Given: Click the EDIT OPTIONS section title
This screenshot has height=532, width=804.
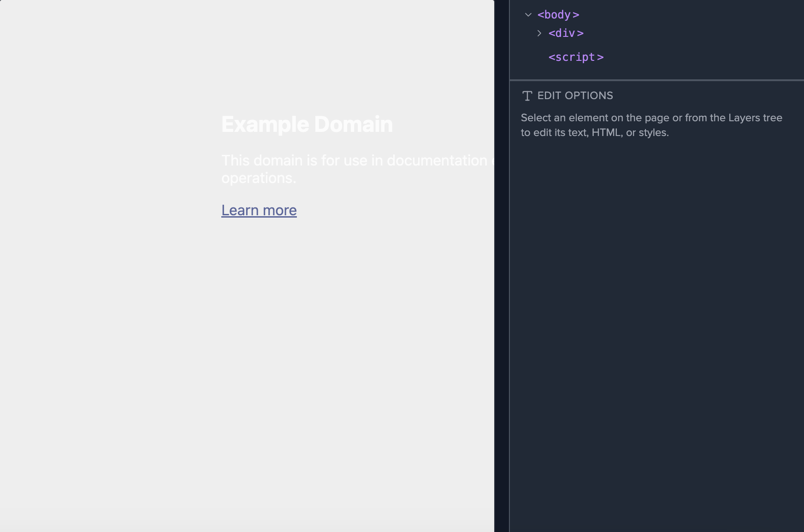Looking at the screenshot, I should (x=575, y=95).
